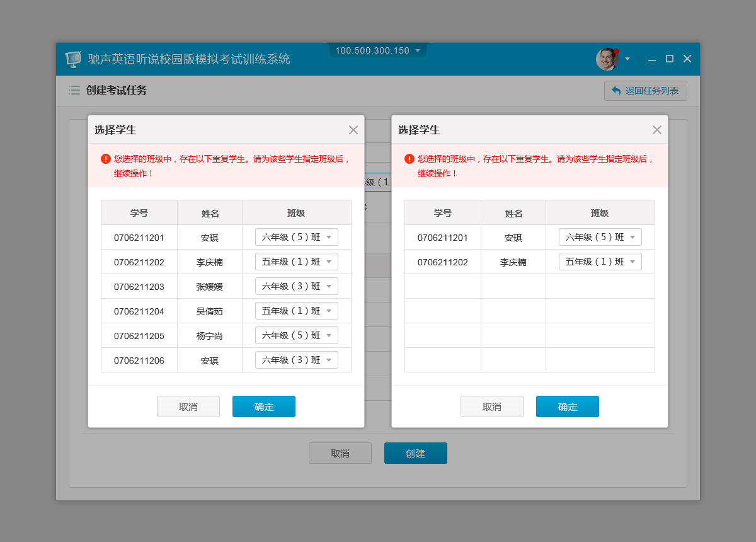Open the class dropdown for student 吴倩茹
The image size is (756, 542).
click(297, 311)
